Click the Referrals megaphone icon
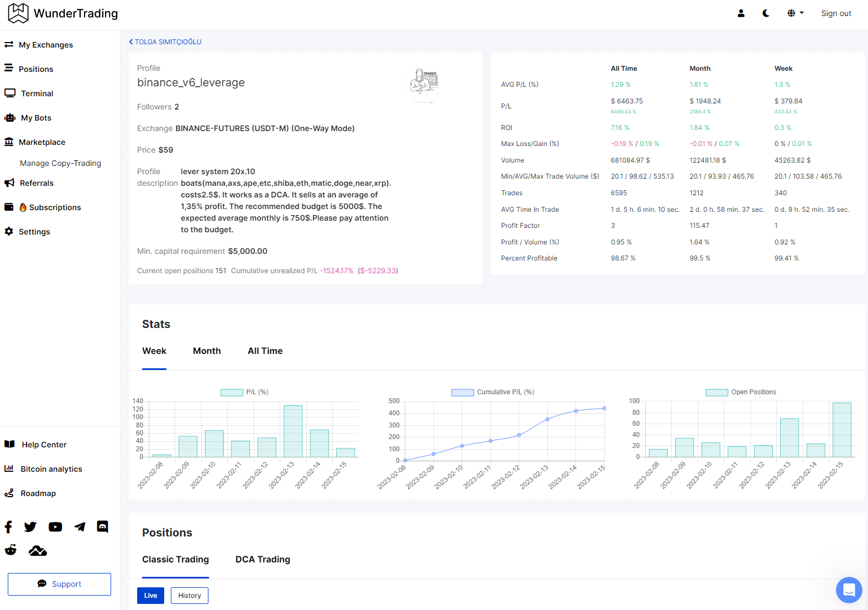This screenshot has width=868, height=610. click(x=9, y=183)
